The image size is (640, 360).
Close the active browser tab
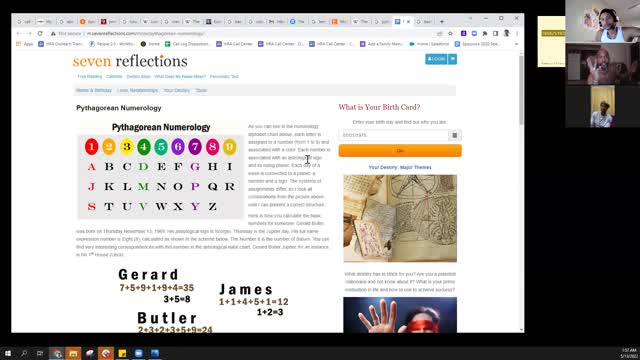(x=408, y=22)
